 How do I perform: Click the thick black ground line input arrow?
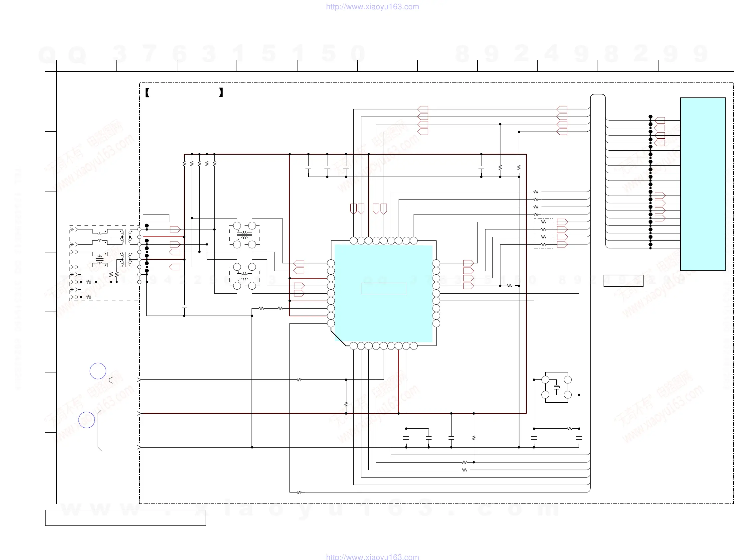click(x=139, y=447)
